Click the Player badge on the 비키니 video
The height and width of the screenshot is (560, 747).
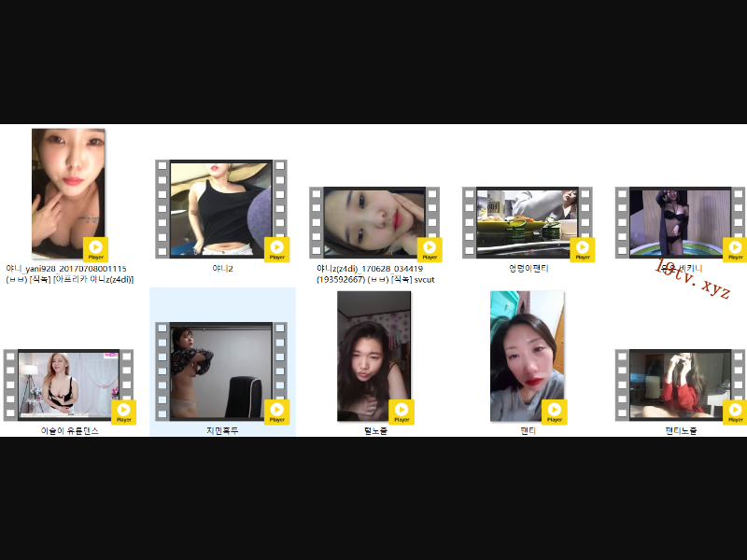(735, 249)
